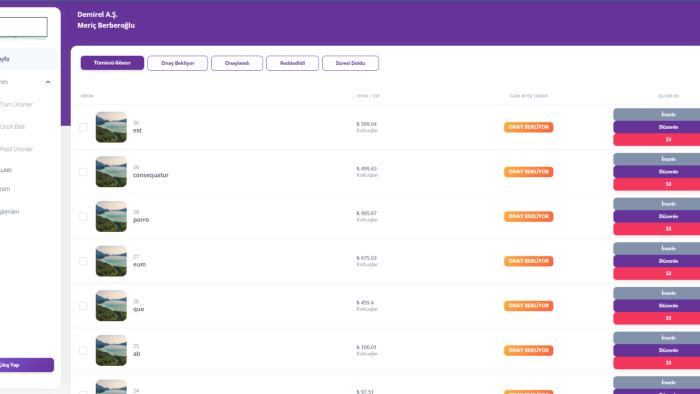The height and width of the screenshot is (394, 700).
Task: Edit product est with Düzenle
Action: 657,127
